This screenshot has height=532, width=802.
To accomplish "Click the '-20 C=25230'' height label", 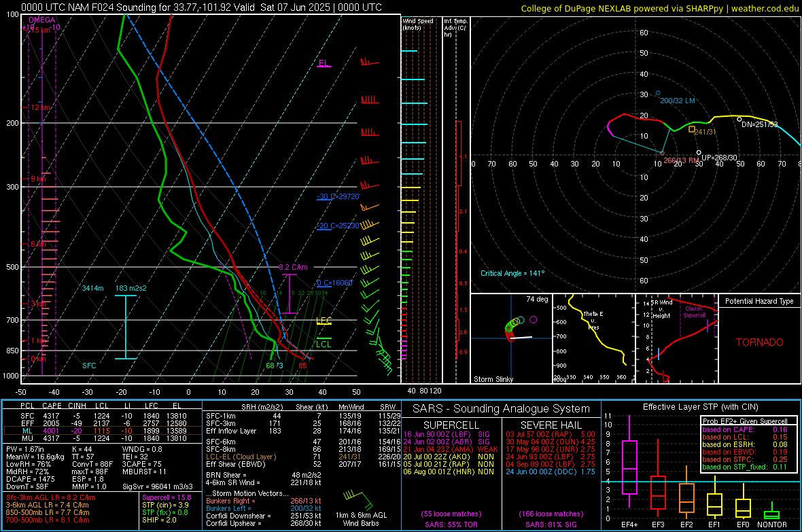I will (x=338, y=226).
